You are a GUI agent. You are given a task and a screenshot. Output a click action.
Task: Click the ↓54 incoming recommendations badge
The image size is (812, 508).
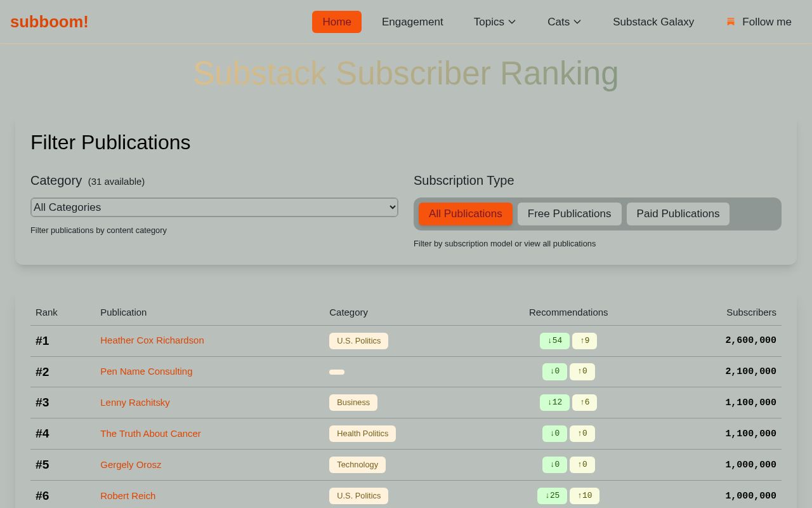[555, 341]
